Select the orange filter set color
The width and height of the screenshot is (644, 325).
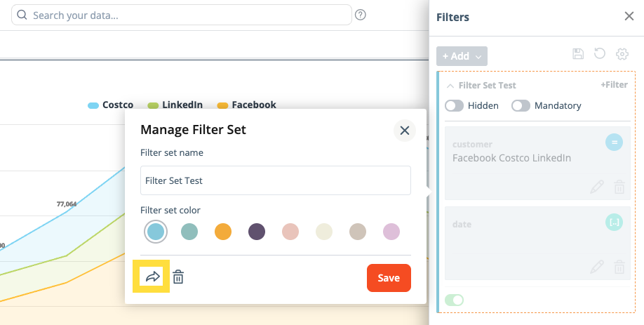click(223, 232)
